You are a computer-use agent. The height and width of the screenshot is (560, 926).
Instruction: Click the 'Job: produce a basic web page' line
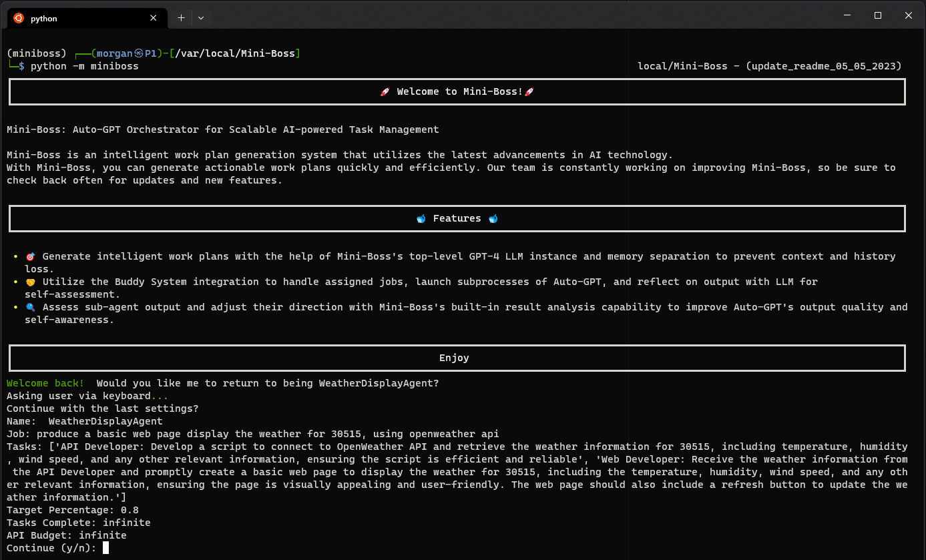(253, 434)
